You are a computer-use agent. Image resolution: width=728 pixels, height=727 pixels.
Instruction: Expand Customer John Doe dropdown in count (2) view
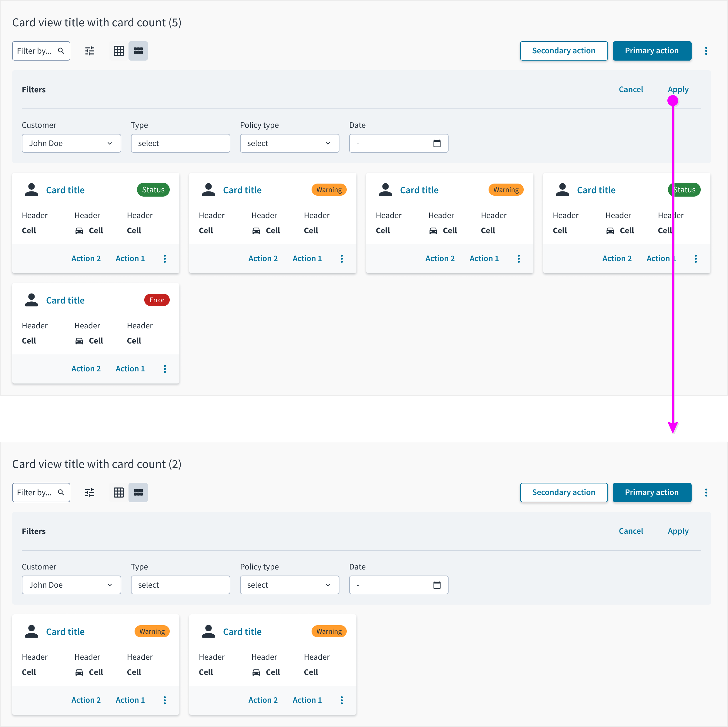(x=72, y=585)
